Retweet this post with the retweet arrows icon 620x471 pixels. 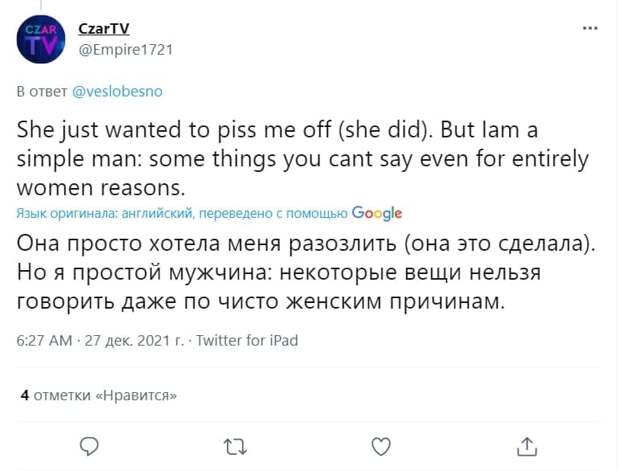(x=235, y=447)
